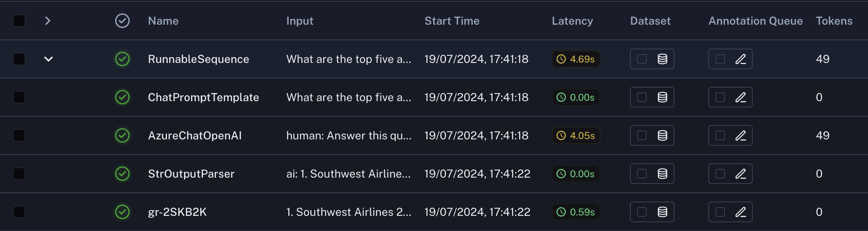Viewport: 868px width, 231px height.
Task: Check the dataset checkbox for StrOutputParser
Action: [x=642, y=174]
